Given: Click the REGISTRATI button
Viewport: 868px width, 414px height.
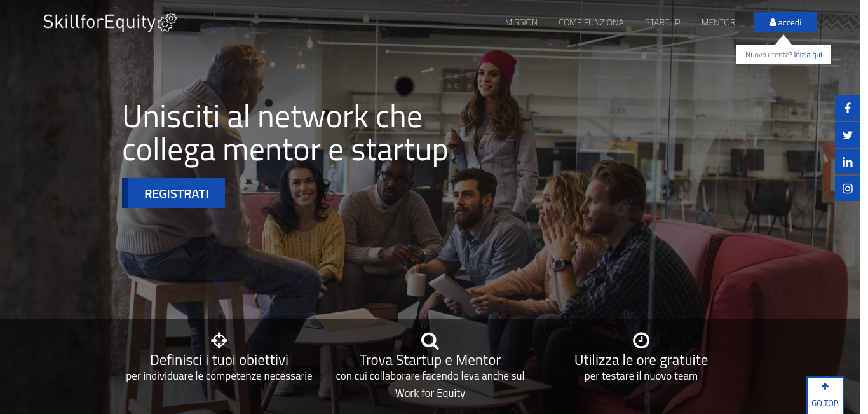Looking at the screenshot, I should 173,193.
